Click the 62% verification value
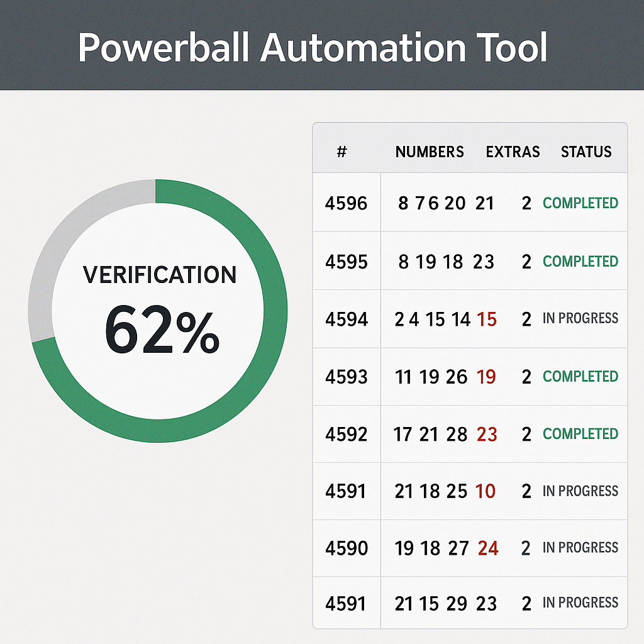 coord(162,330)
